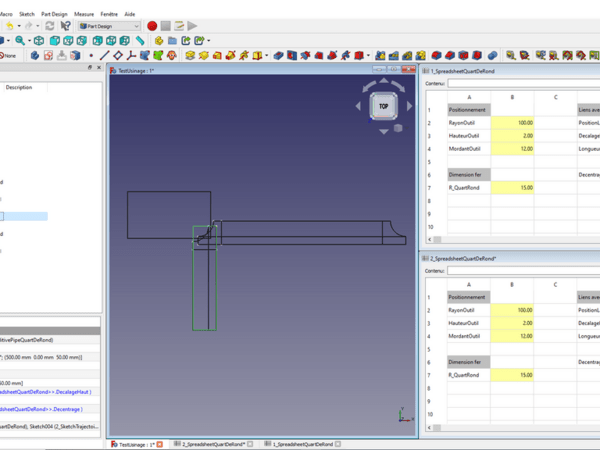The height and width of the screenshot is (450, 600).
Task: Click TOP face of navigation cube
Action: 383,104
